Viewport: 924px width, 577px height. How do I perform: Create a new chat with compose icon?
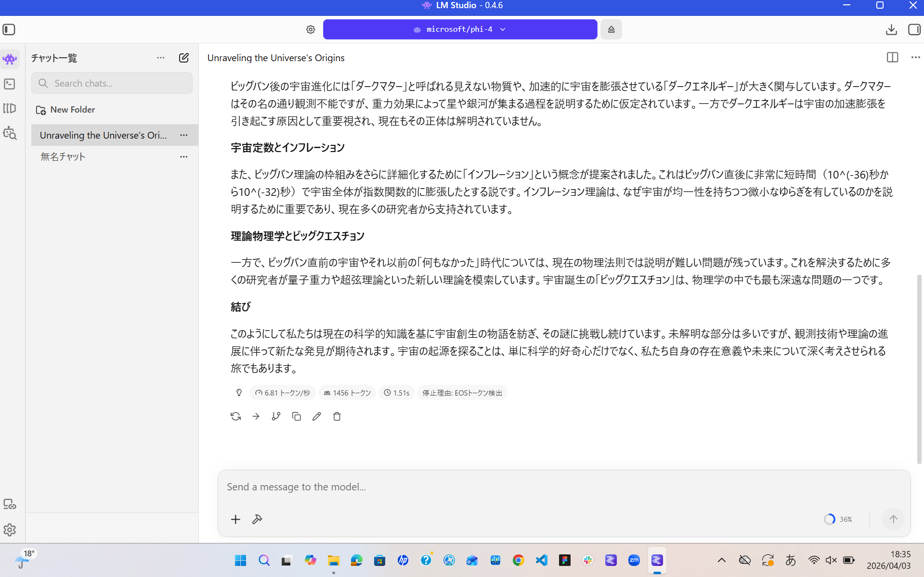coord(183,58)
